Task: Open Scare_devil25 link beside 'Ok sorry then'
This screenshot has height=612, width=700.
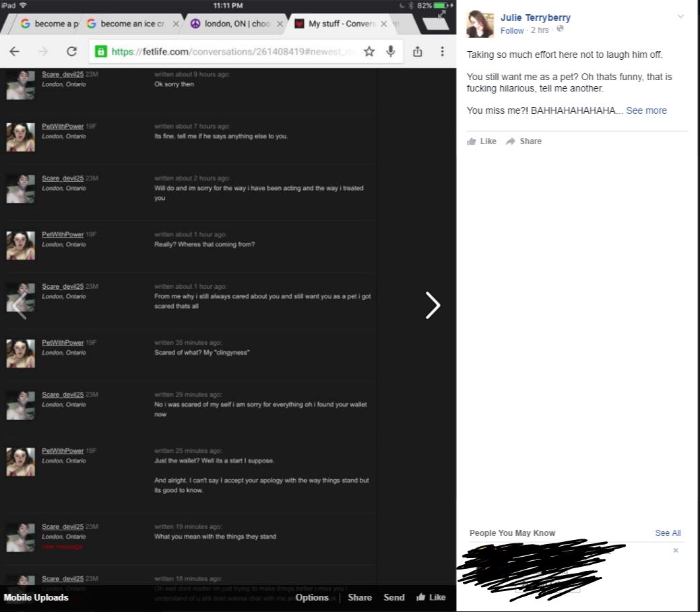Action: (63, 75)
